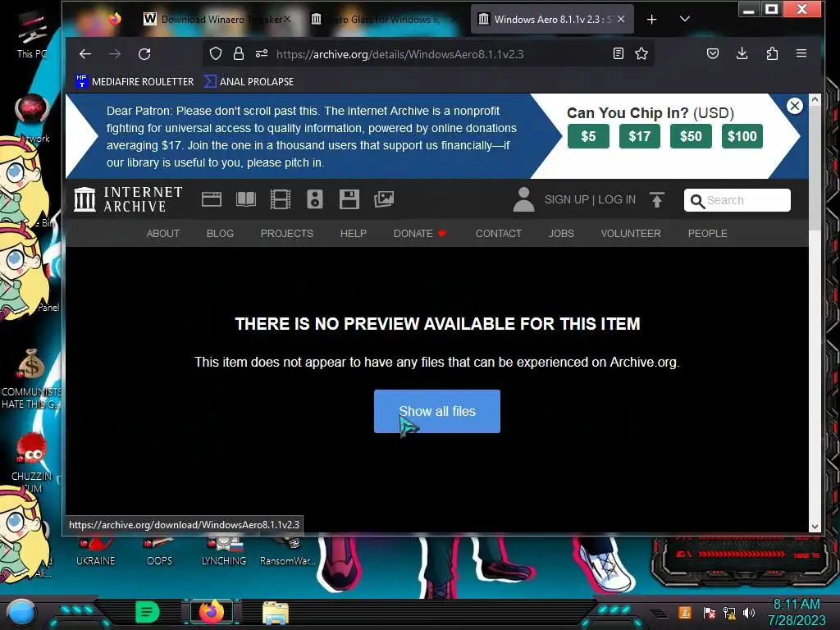
Task: Switch to the Aero Glass for Windows 8 tab
Action: (382, 20)
